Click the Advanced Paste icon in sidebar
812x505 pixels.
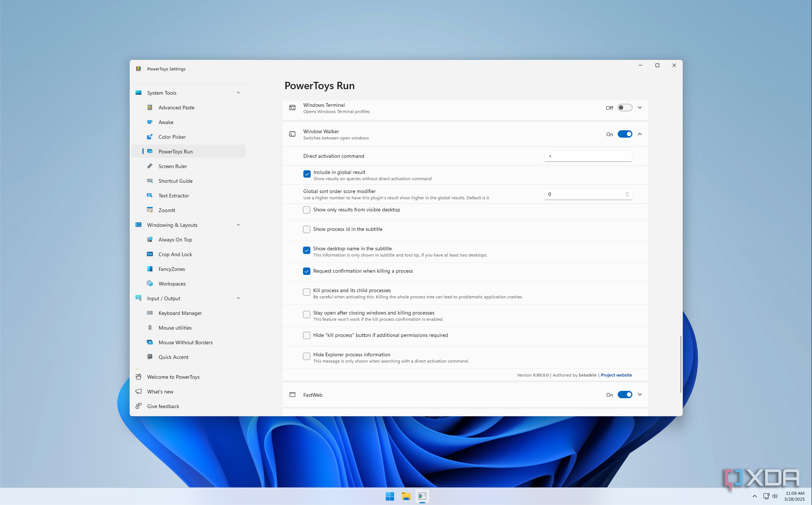(x=150, y=108)
